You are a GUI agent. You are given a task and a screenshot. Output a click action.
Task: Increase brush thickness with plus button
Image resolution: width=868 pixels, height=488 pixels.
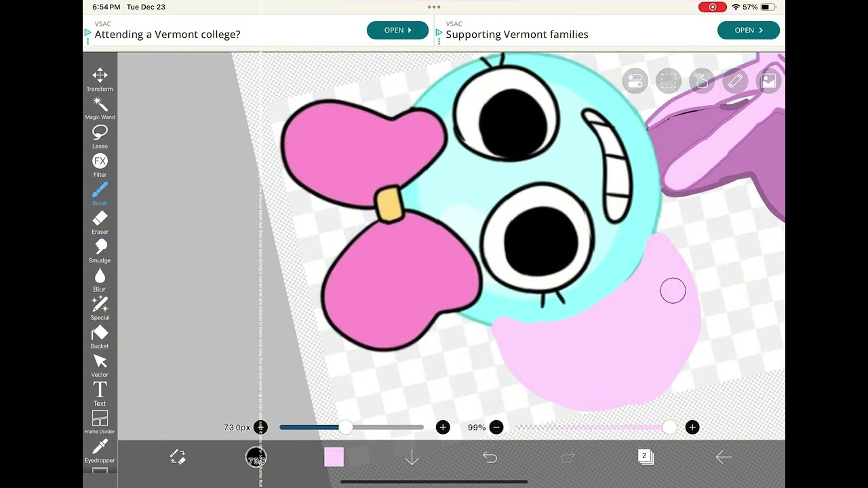point(443,427)
